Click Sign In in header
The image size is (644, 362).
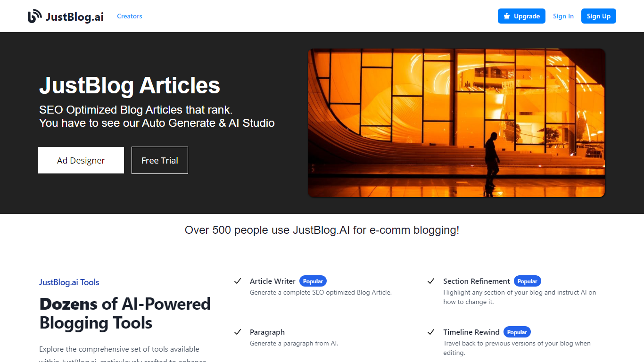(563, 16)
